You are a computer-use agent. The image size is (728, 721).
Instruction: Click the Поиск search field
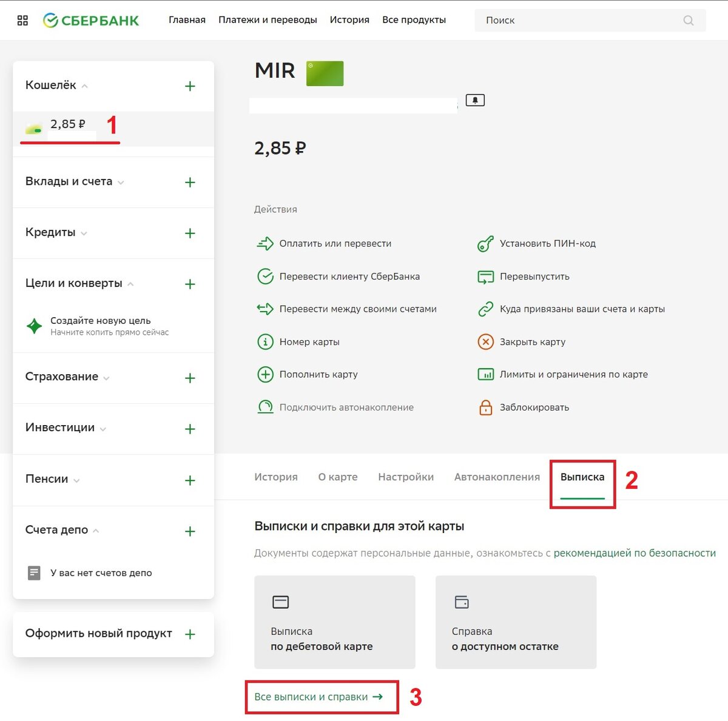tap(590, 21)
